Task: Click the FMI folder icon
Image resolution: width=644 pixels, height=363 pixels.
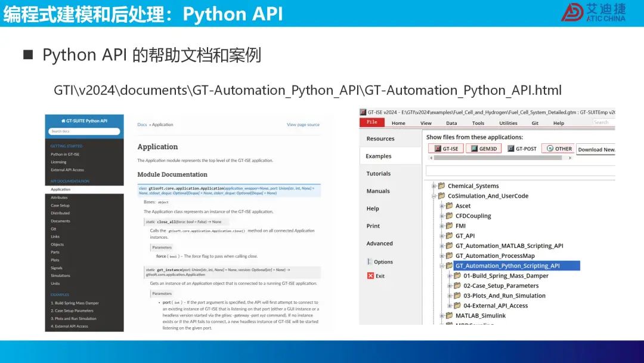Action: click(x=450, y=226)
